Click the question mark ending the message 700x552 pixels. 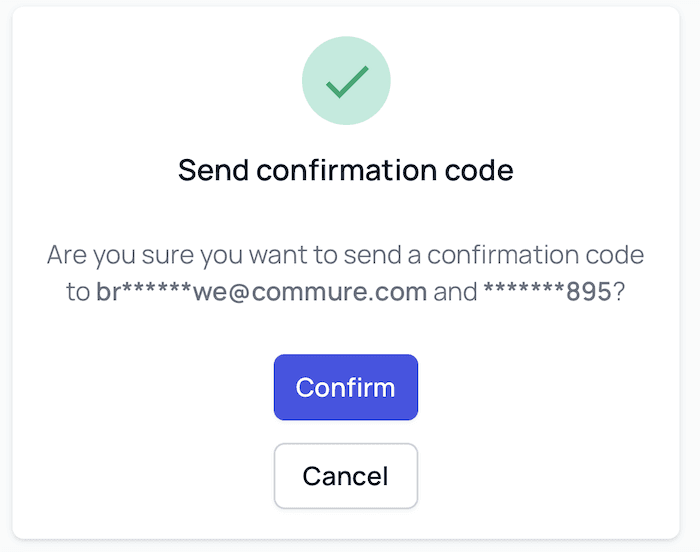tap(620, 293)
